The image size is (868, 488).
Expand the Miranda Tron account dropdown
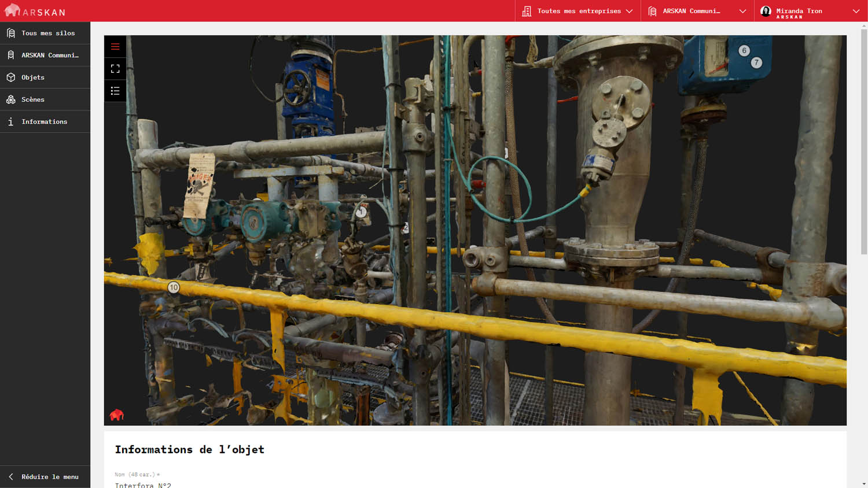tap(855, 10)
